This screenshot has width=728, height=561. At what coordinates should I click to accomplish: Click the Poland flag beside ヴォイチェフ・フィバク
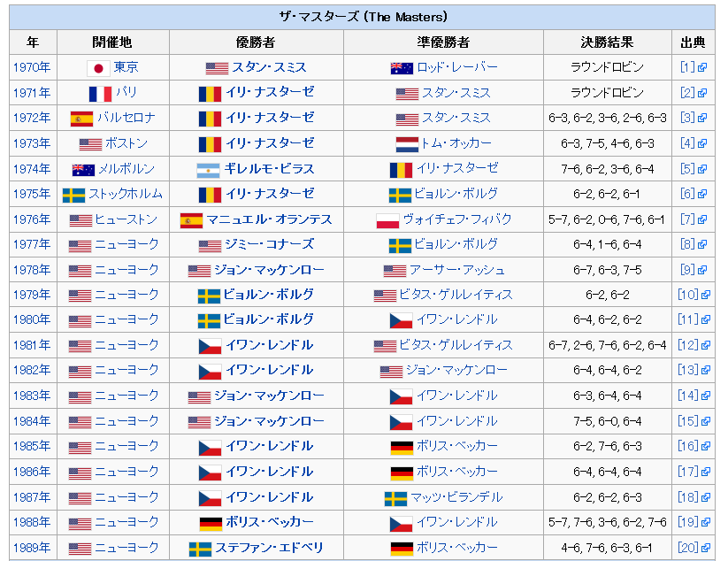[x=387, y=220]
